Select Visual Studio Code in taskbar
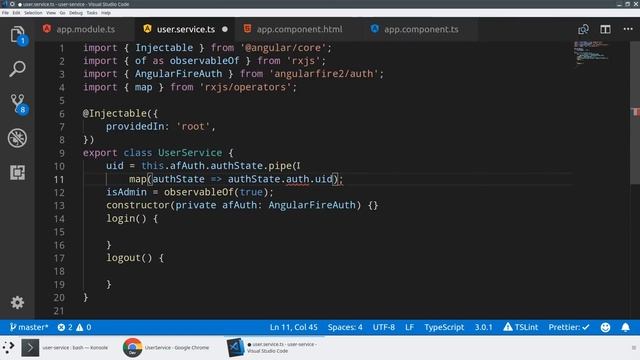The width and height of the screenshot is (640, 360). (273, 347)
